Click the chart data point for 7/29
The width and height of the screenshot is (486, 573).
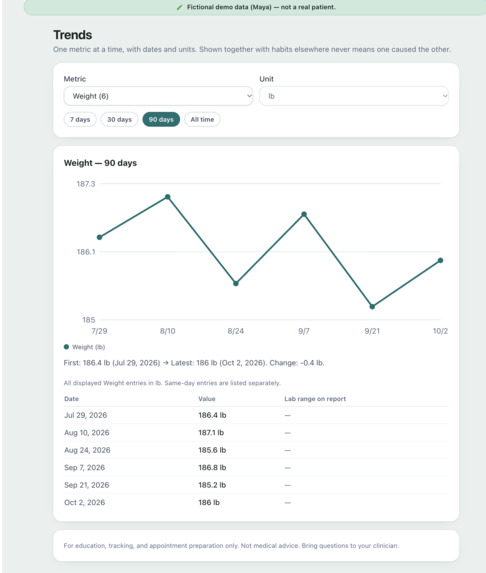[x=99, y=237]
